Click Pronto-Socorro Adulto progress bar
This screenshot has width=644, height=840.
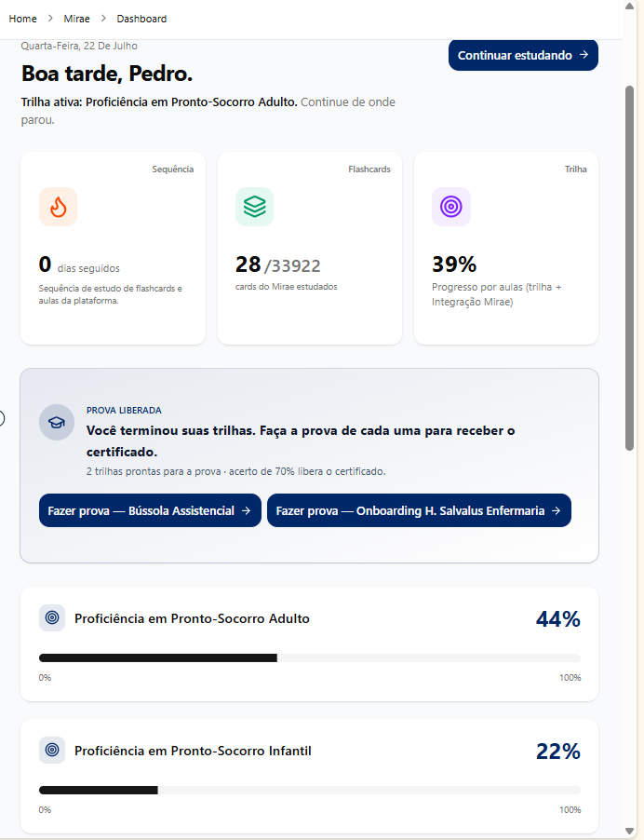[309, 657]
